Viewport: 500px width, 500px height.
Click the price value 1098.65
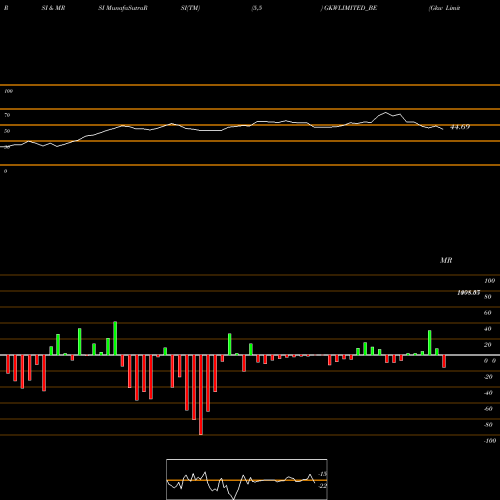tap(469, 293)
